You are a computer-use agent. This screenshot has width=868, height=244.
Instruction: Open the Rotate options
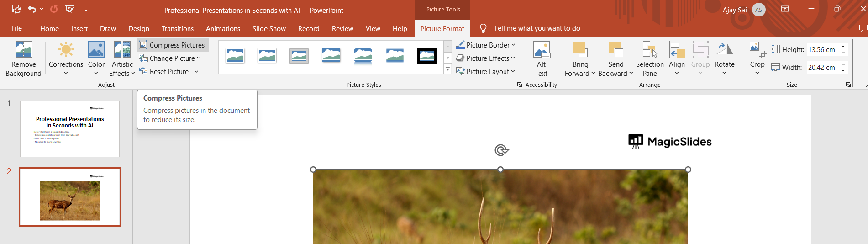pyautogui.click(x=725, y=59)
